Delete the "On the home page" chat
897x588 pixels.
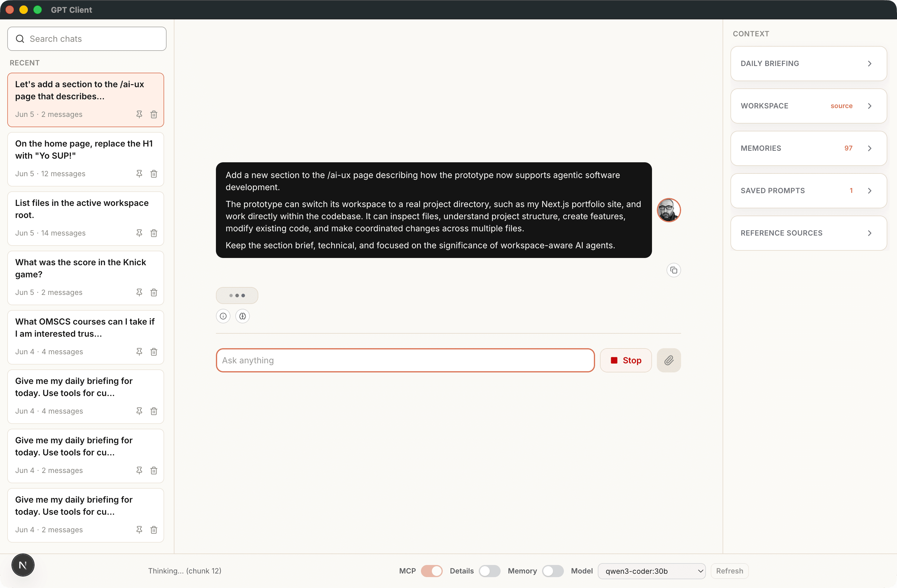[x=154, y=174]
